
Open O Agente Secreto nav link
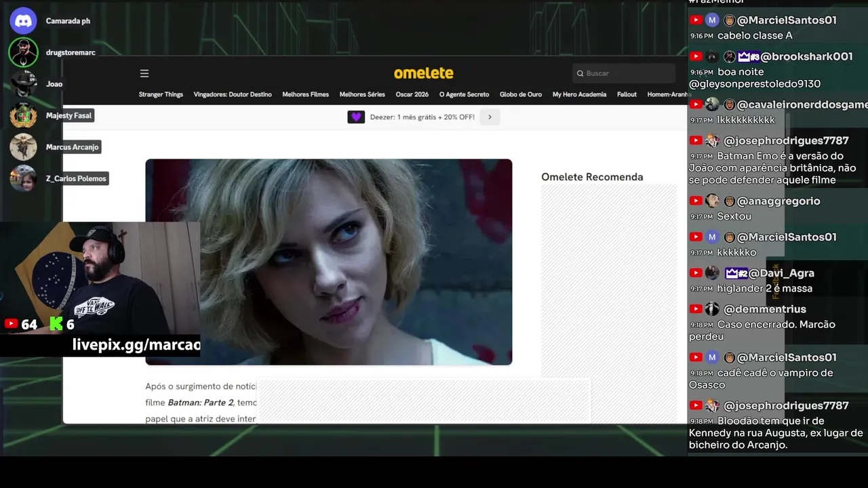tap(464, 94)
